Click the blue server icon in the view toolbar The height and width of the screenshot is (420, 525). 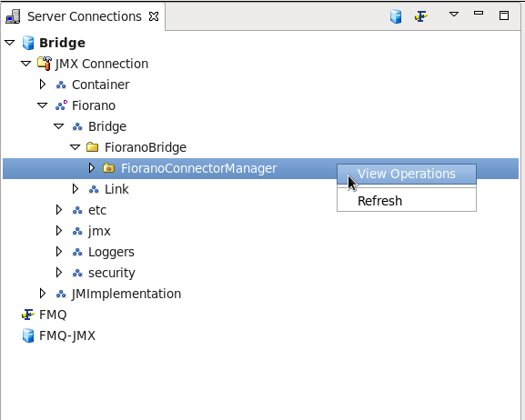[396, 16]
